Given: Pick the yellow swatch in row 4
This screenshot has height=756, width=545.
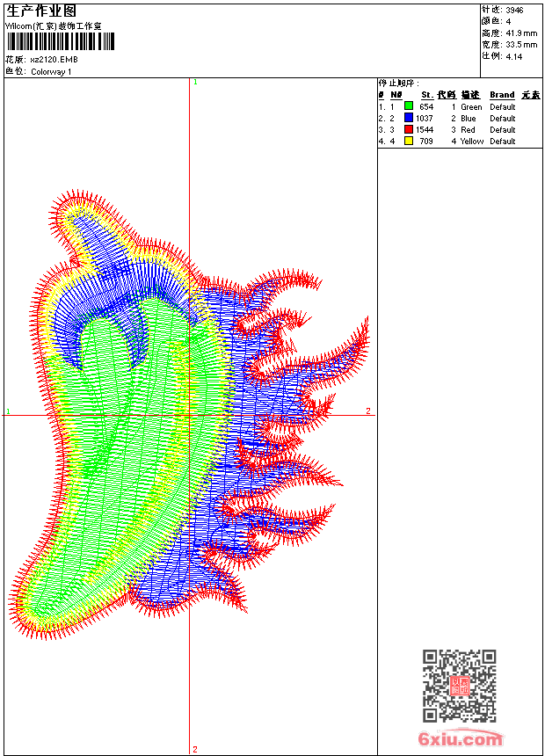Looking at the screenshot, I should (x=409, y=141).
